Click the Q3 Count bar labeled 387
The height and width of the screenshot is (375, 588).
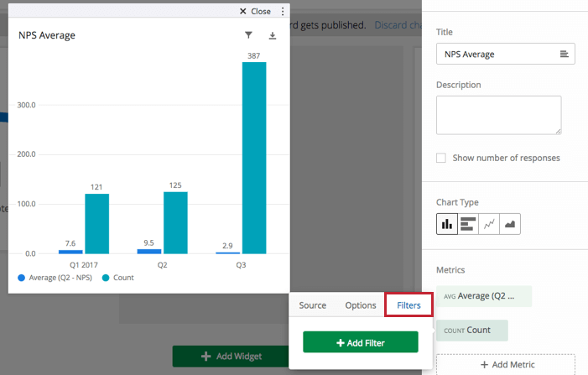coord(254,158)
